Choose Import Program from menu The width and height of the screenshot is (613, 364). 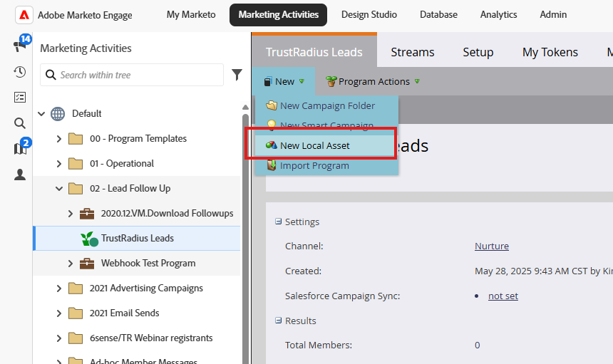pyautogui.click(x=327, y=165)
